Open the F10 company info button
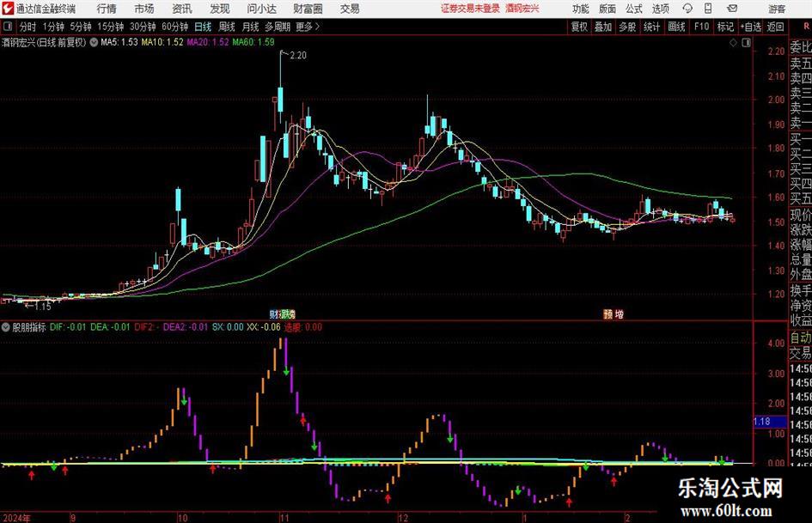Image resolution: width=812 pixels, height=523 pixels. pos(701,27)
